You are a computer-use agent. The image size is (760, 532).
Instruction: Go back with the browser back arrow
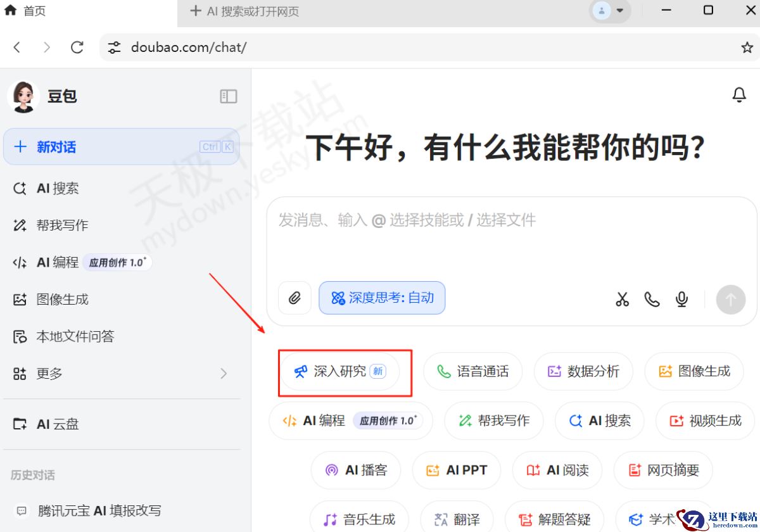pos(17,47)
